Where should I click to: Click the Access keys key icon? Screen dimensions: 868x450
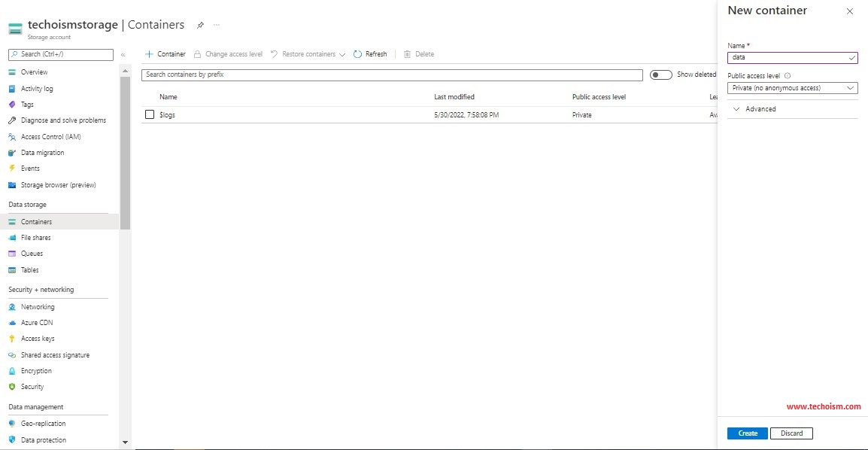12,339
